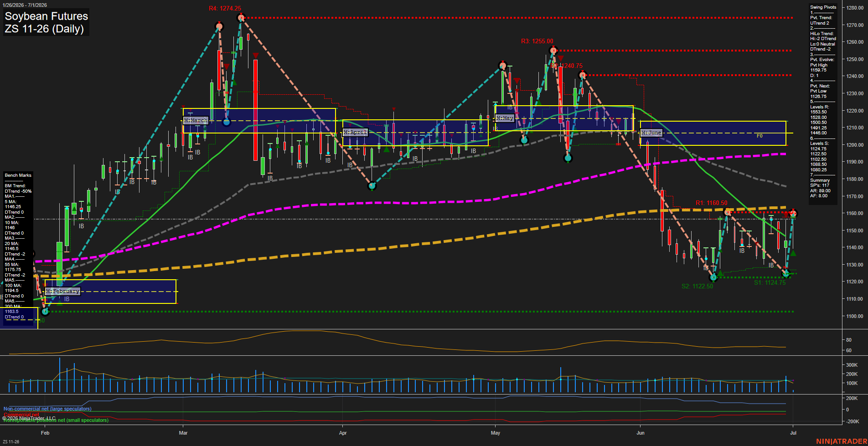
Task: Click the Apr label on time axis
Action: (343, 433)
